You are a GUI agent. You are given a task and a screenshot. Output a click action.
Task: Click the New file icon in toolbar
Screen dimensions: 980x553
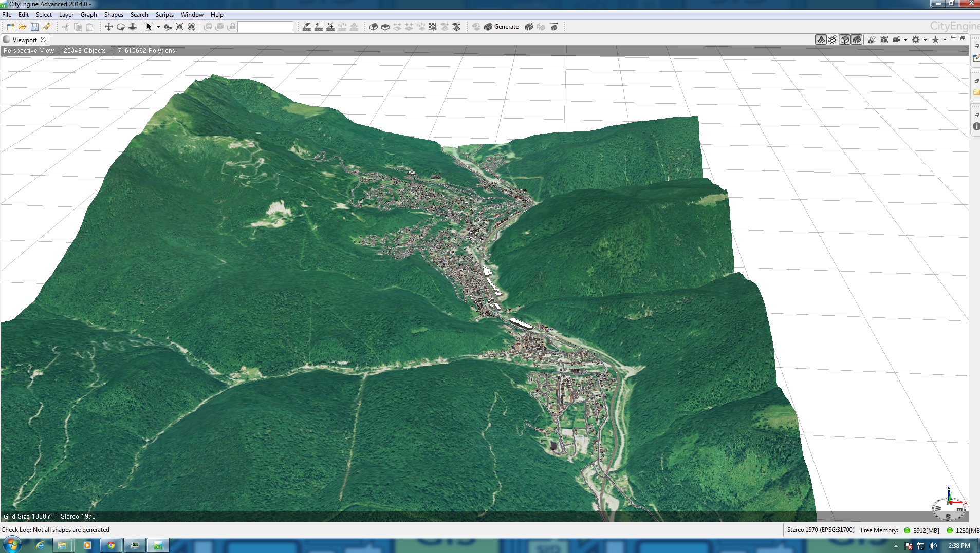point(10,27)
